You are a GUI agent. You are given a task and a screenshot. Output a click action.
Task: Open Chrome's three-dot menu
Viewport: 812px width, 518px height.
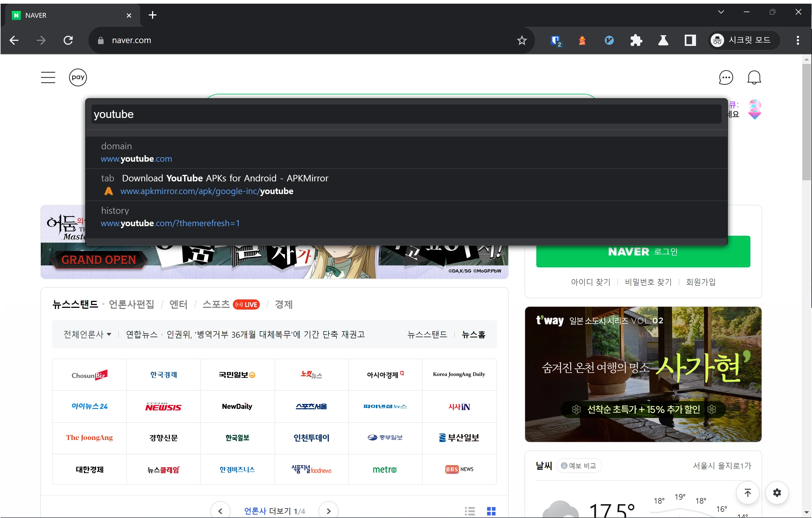click(798, 40)
